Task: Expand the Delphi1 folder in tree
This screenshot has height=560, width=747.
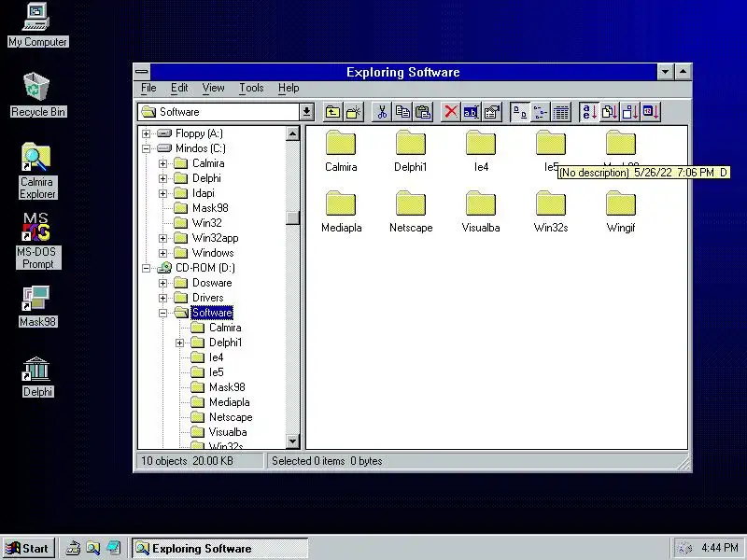Action: point(179,343)
